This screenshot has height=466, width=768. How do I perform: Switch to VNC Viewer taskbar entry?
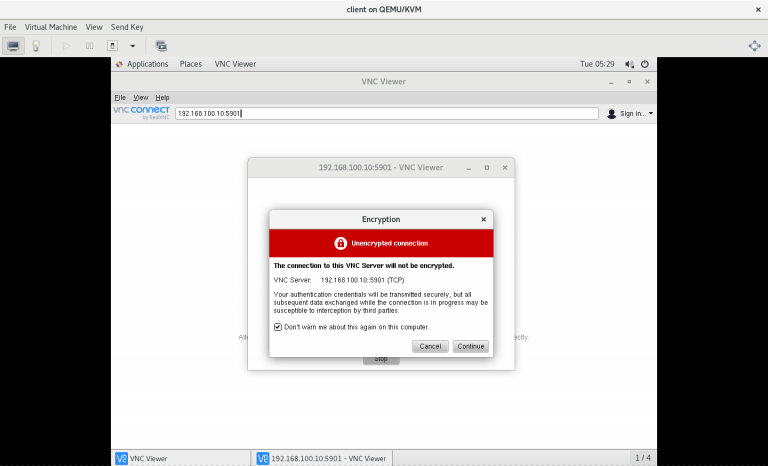coord(181,459)
